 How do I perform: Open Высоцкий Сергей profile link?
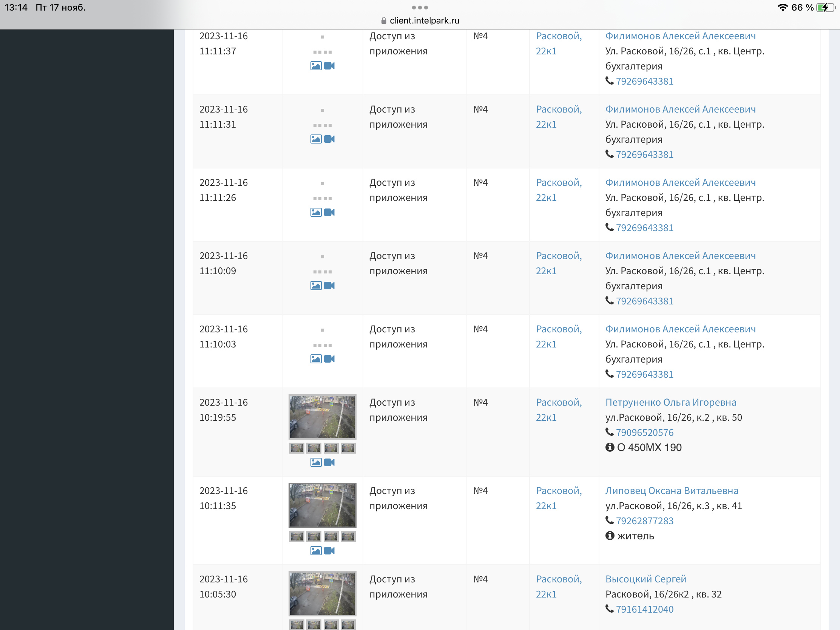pyautogui.click(x=645, y=579)
